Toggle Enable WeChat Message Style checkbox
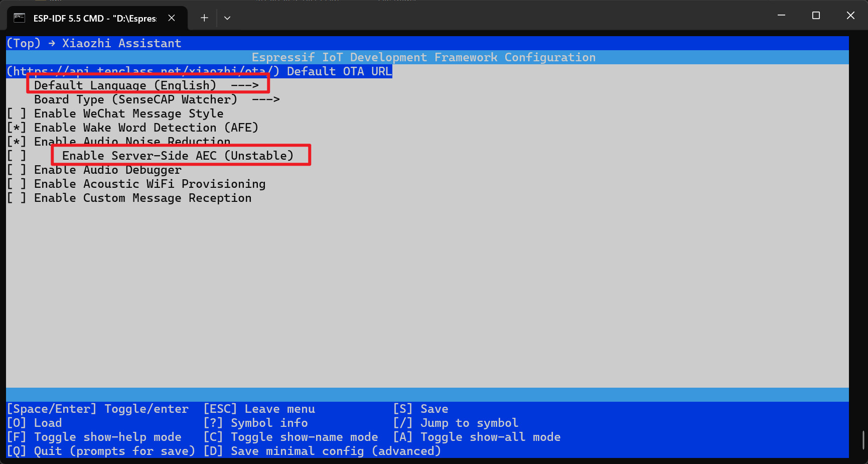This screenshot has width=868, height=464. [x=16, y=114]
